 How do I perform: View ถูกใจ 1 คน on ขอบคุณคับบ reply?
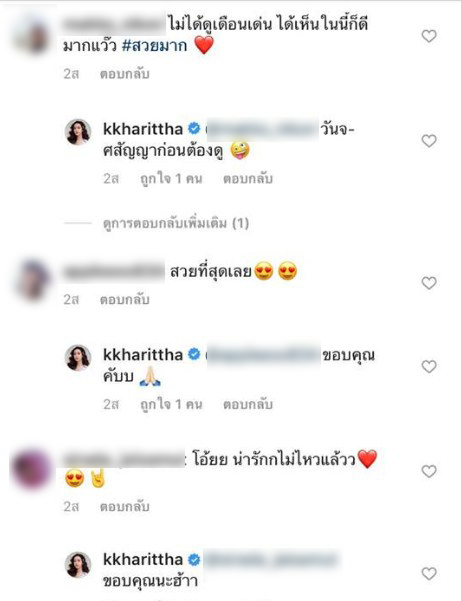point(171,404)
